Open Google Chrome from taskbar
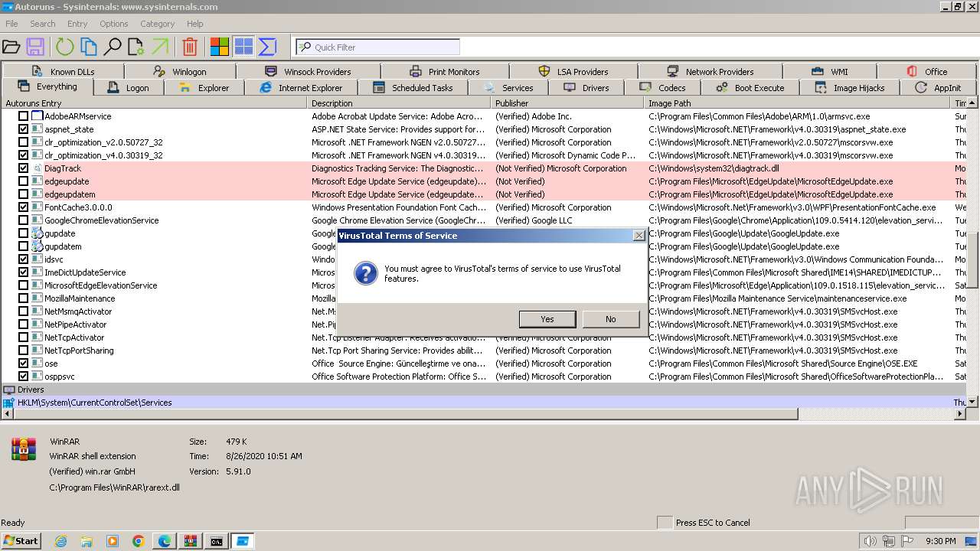Image resolution: width=980 pixels, height=551 pixels. point(139,541)
